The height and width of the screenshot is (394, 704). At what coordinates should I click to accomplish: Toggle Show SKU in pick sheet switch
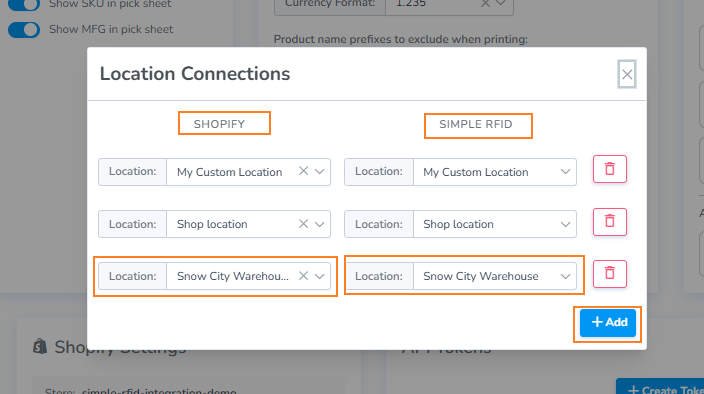point(24,4)
